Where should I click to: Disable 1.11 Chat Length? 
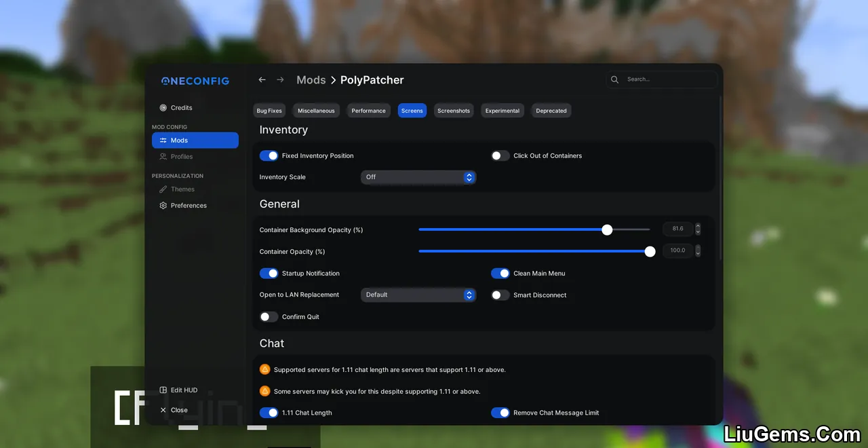point(269,413)
